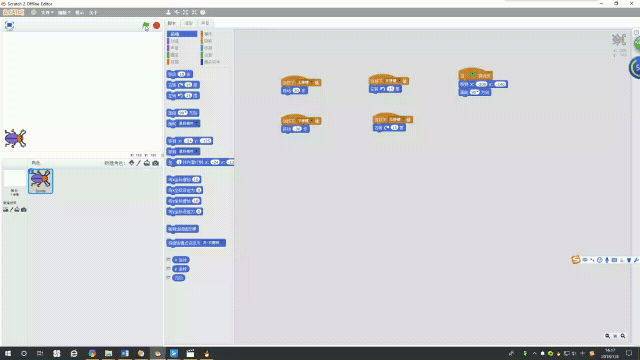Viewport: 640px width, 360px height.
Task: Enable the direction reporter checkbox
Action: point(168,278)
